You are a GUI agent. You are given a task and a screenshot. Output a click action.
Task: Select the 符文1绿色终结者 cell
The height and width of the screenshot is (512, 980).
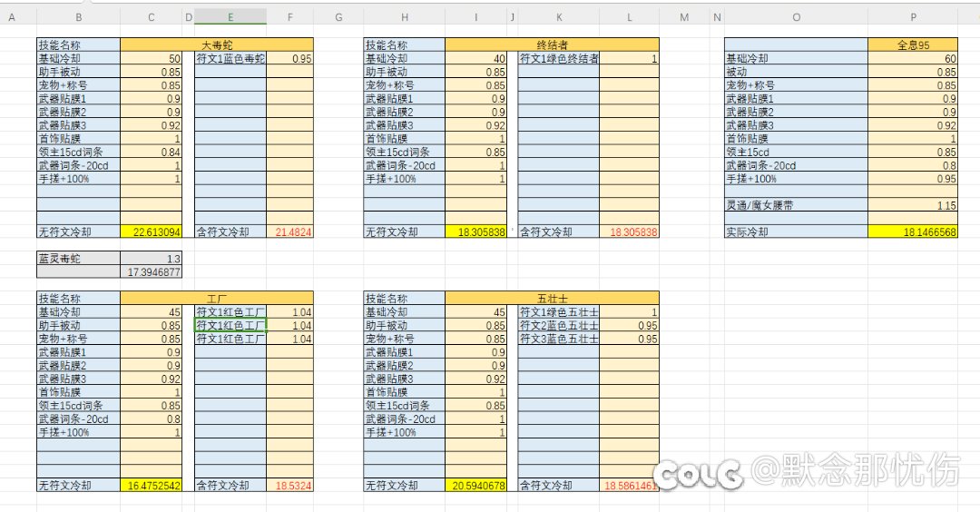coord(559,59)
